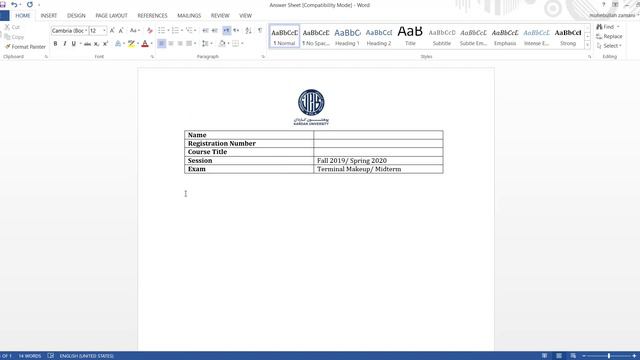Click the empty cell next to Name
640x360 pixels.
[x=378, y=135]
